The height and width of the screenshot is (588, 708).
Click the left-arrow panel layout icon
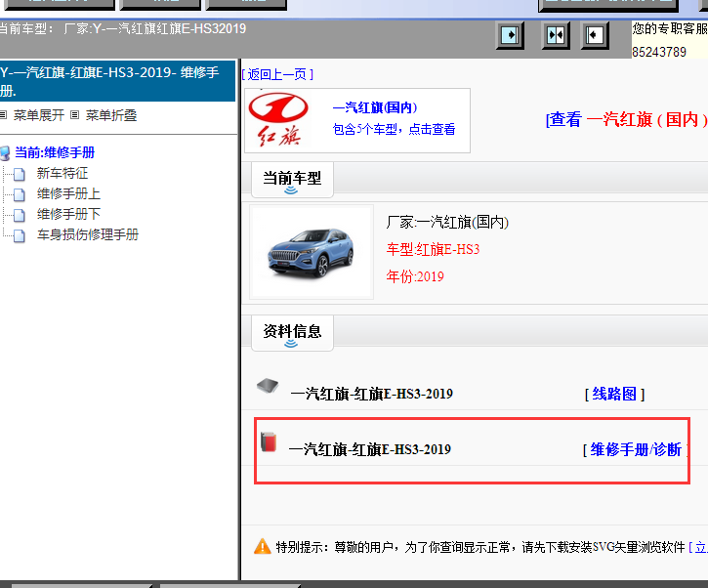click(x=595, y=35)
